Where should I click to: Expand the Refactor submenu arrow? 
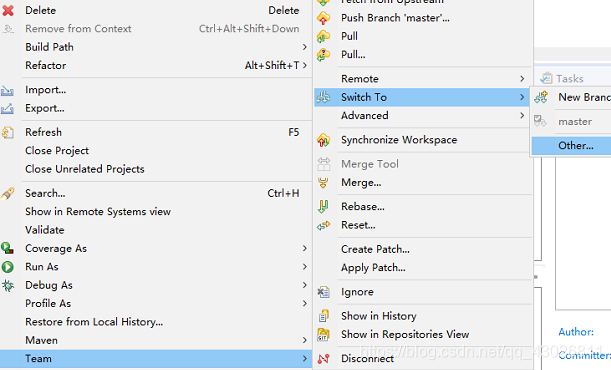click(x=305, y=65)
